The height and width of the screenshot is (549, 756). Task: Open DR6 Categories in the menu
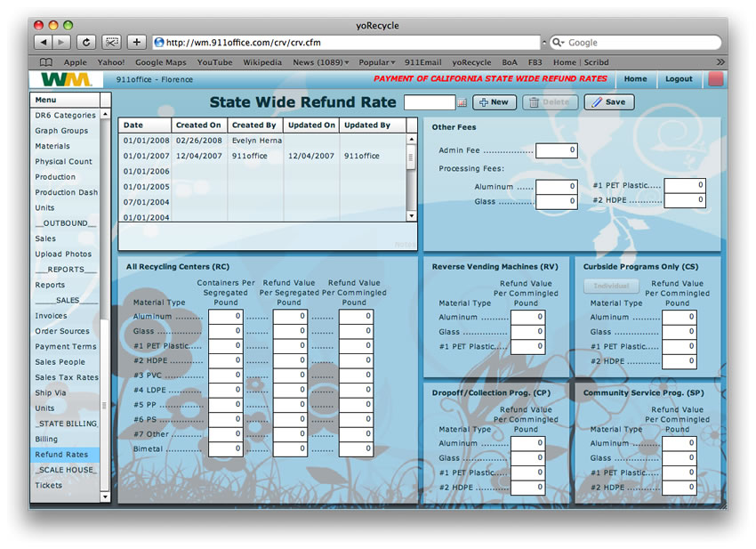pyautogui.click(x=65, y=116)
